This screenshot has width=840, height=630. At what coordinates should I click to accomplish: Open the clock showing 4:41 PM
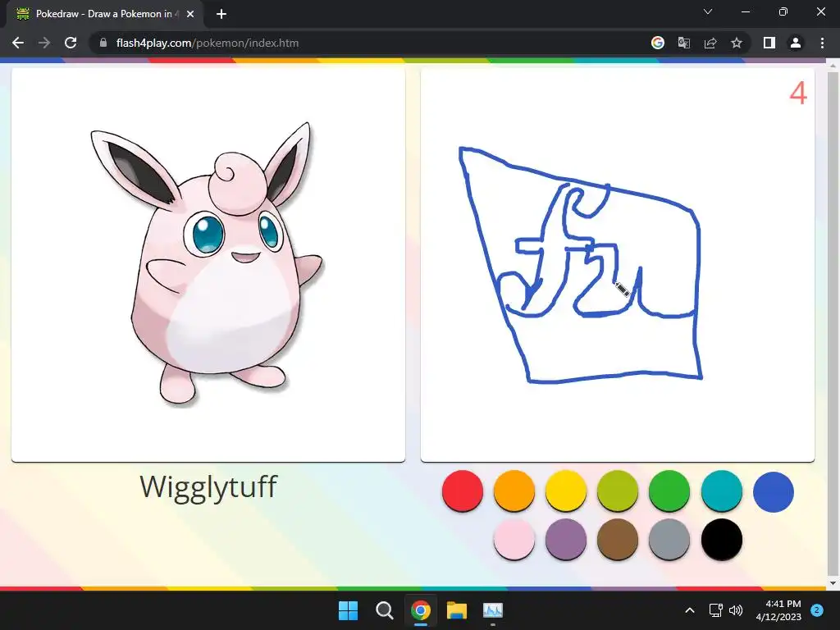[x=778, y=610]
